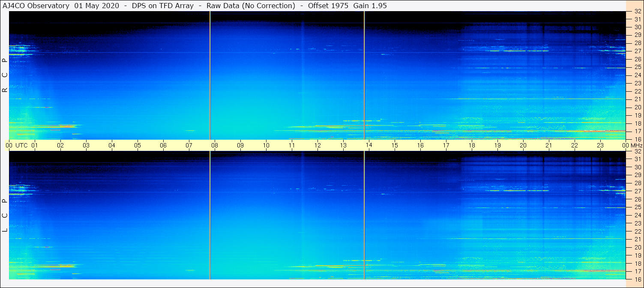644x288 pixels.
Task: Click the LCP panel marker line near 08 UTC
Action: coord(210,215)
